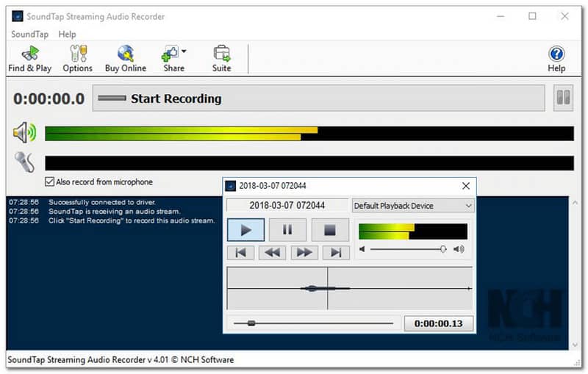Click the player window title bar icon
Image resolution: width=588 pixels, height=374 pixels.
tap(231, 186)
